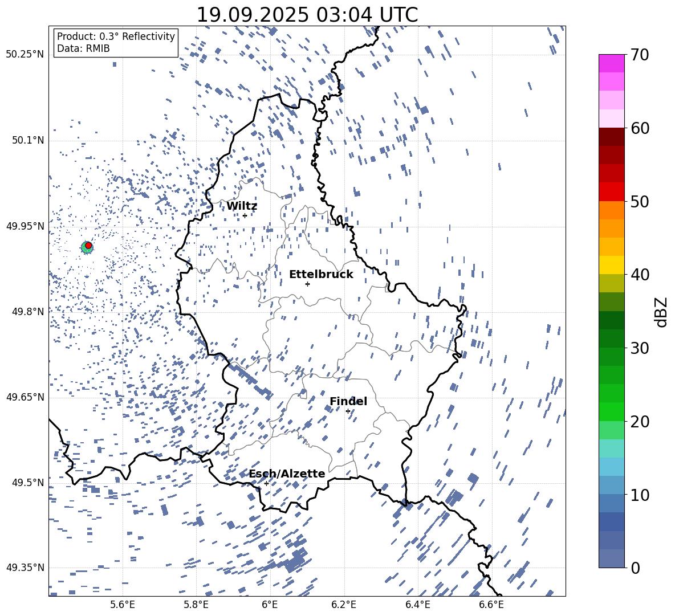Image resolution: width=675 pixels, height=616 pixels.
Task: Click the Ettelbruck station cross marker
Action: [307, 284]
